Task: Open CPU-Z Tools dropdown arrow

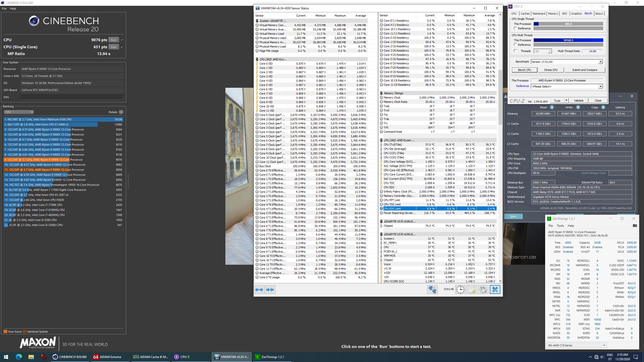Action: pyautogui.click(x=566, y=101)
